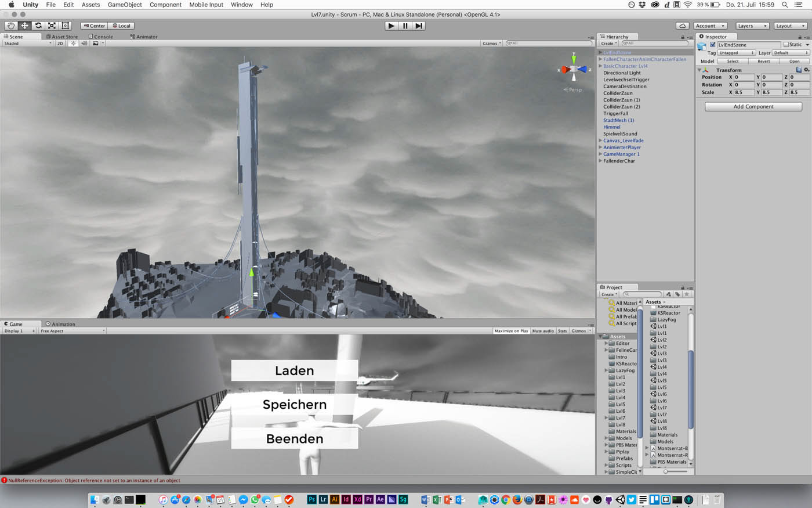
Task: Select the Scale tool
Action: tap(52, 26)
